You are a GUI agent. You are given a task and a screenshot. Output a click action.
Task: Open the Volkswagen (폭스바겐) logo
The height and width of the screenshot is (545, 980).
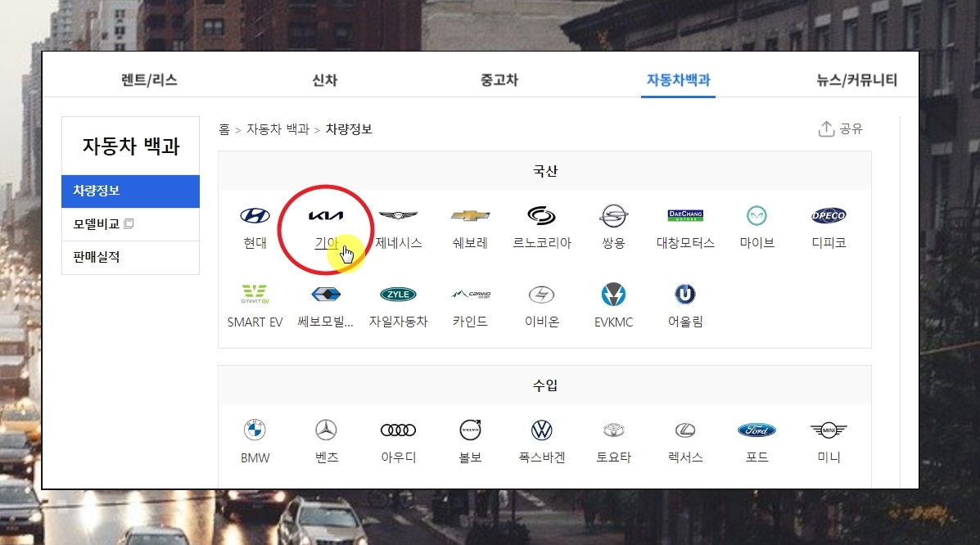[542, 430]
